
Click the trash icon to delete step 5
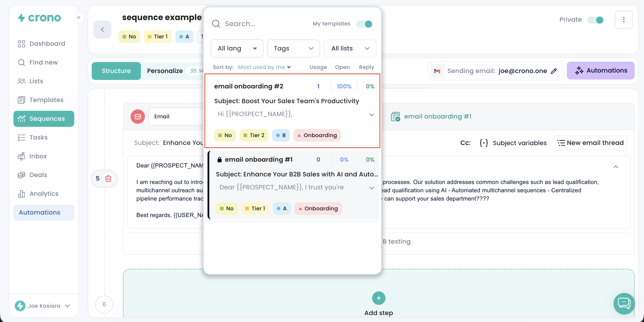108,178
